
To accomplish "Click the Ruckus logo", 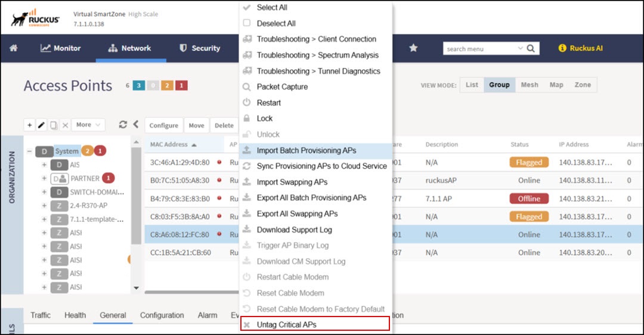I will click(36, 18).
